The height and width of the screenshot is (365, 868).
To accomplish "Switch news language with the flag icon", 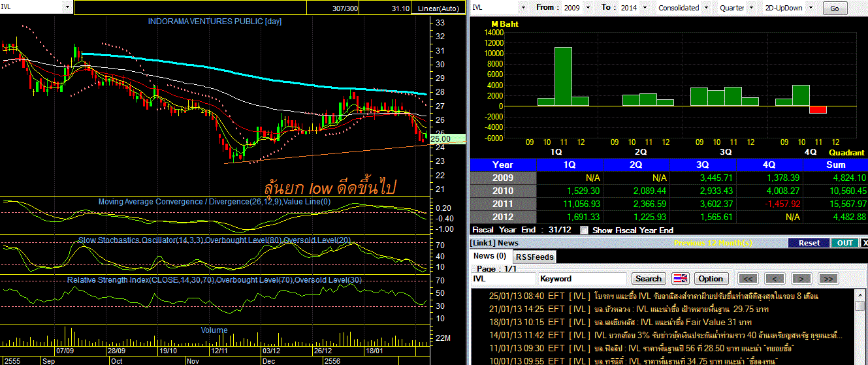I will [x=681, y=279].
